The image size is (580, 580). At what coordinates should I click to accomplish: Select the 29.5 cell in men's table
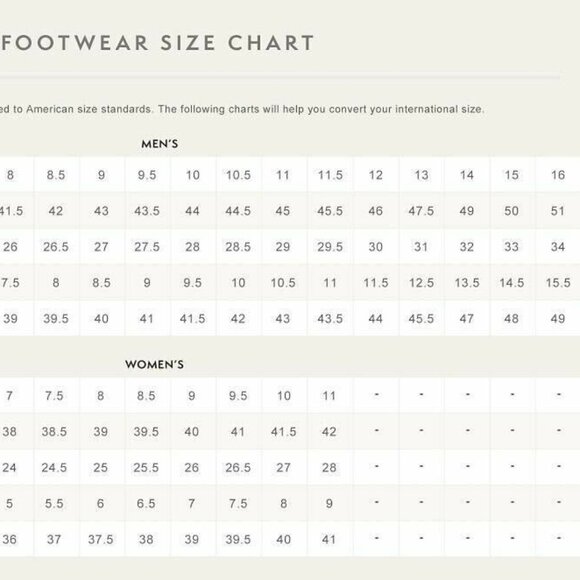click(330, 246)
